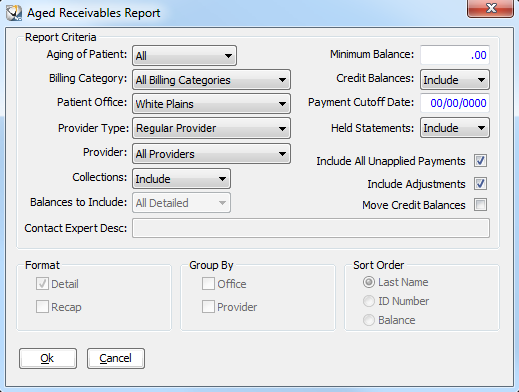Screen dimensions: 519x392
Task: Open the Held Statements dropdown
Action: point(455,128)
